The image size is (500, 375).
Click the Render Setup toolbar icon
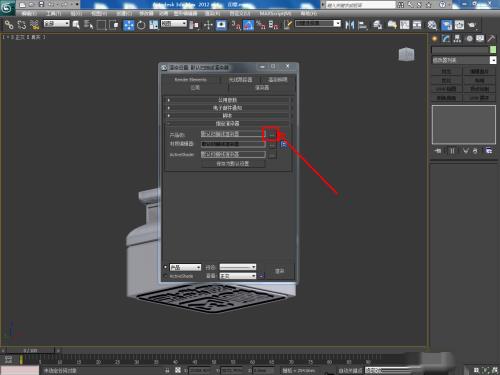446,25
